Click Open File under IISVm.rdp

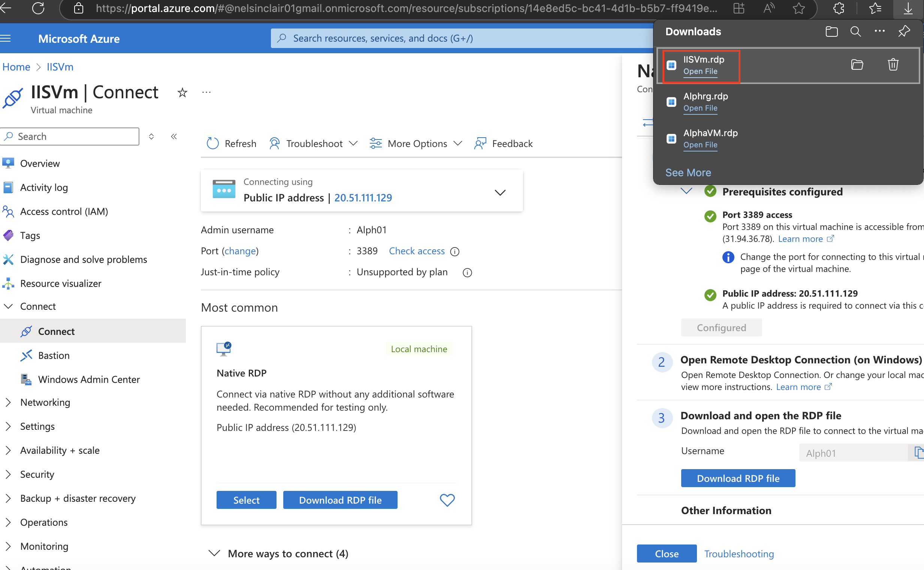click(700, 71)
